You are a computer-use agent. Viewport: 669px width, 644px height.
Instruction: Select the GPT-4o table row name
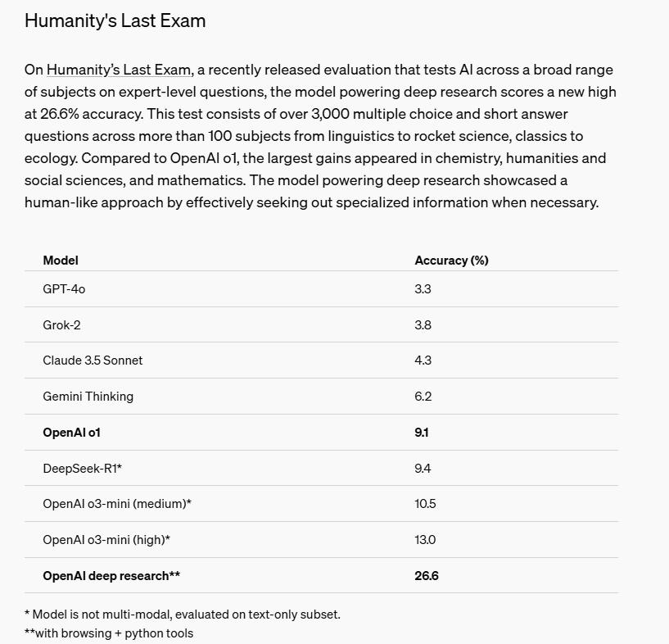coord(64,289)
